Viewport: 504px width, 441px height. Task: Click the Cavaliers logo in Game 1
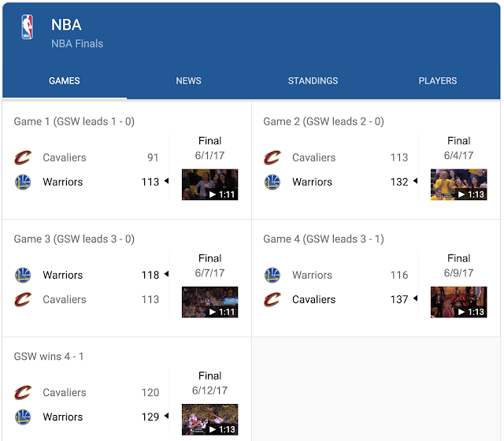[23, 157]
